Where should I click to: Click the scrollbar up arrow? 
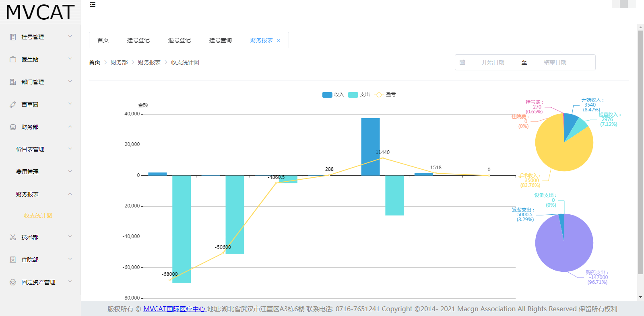coord(640,27)
